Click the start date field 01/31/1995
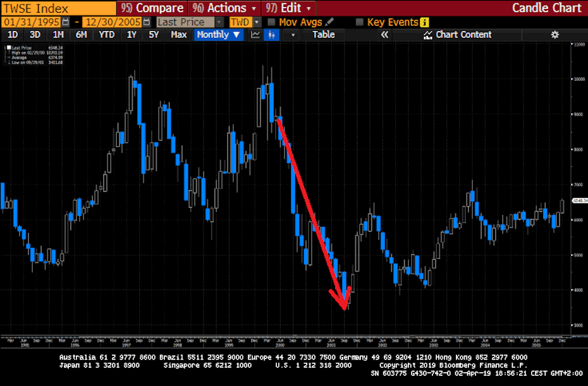The height and width of the screenshot is (386, 588). click(32, 22)
